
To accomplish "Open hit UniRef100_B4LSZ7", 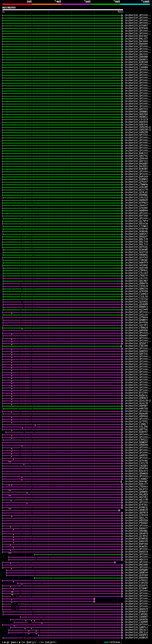I will coord(137,39).
